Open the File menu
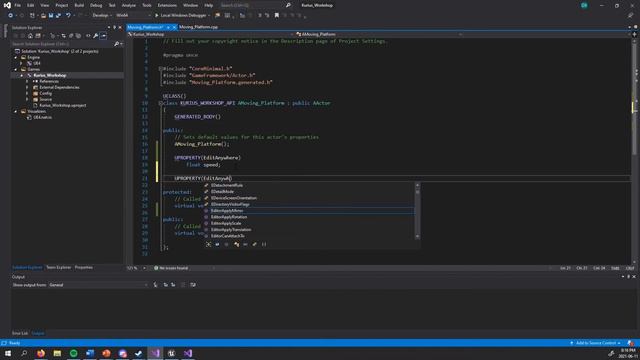The image size is (640, 360). [x=18, y=5]
